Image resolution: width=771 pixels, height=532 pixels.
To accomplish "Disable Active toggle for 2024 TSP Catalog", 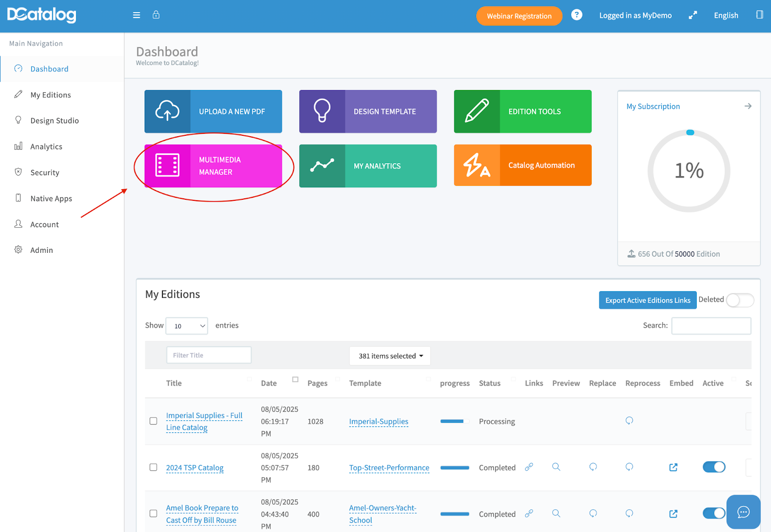I will pyautogui.click(x=714, y=467).
